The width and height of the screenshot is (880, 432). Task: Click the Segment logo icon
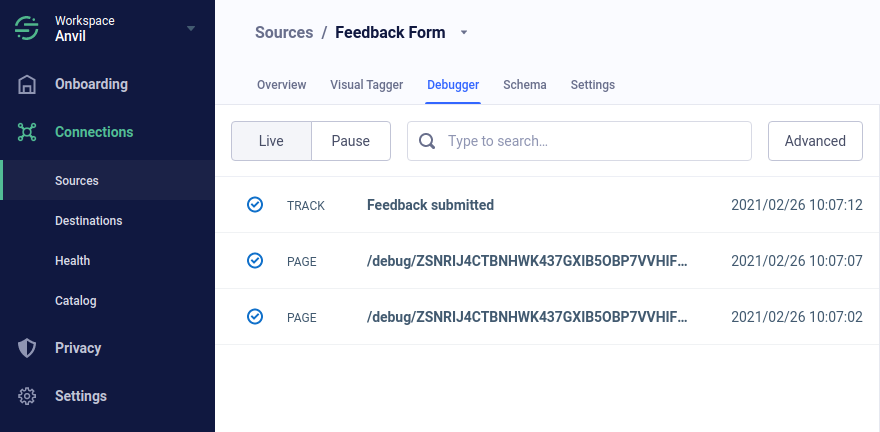pyautogui.click(x=26, y=28)
